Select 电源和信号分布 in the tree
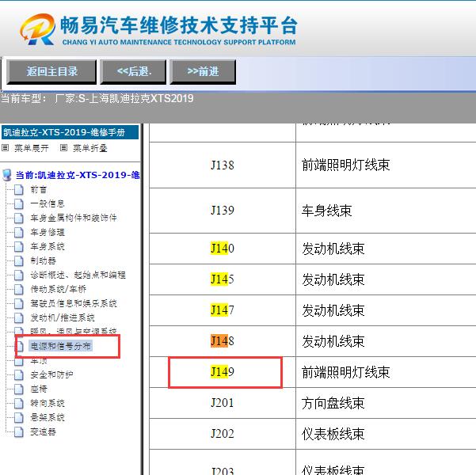 coord(60,346)
